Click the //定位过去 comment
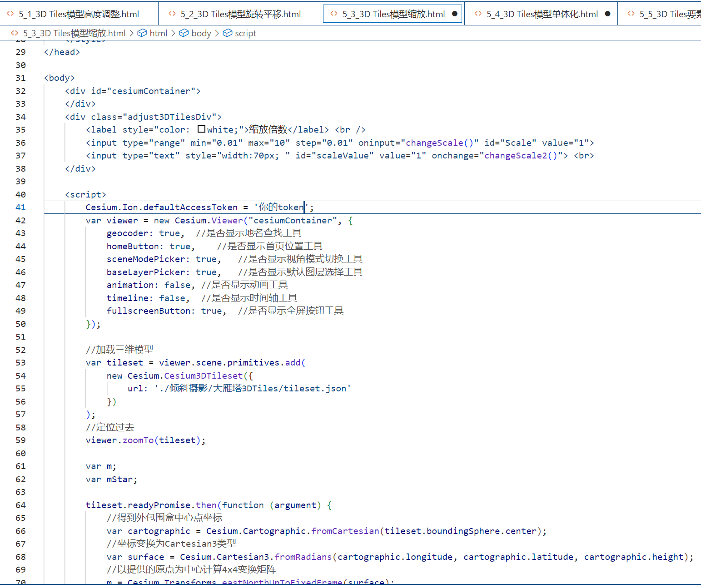701x588 pixels. click(110, 427)
